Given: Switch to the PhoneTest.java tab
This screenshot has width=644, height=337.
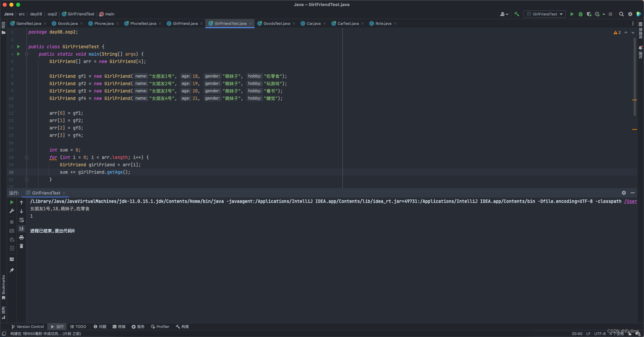Looking at the screenshot, I should click(143, 23).
